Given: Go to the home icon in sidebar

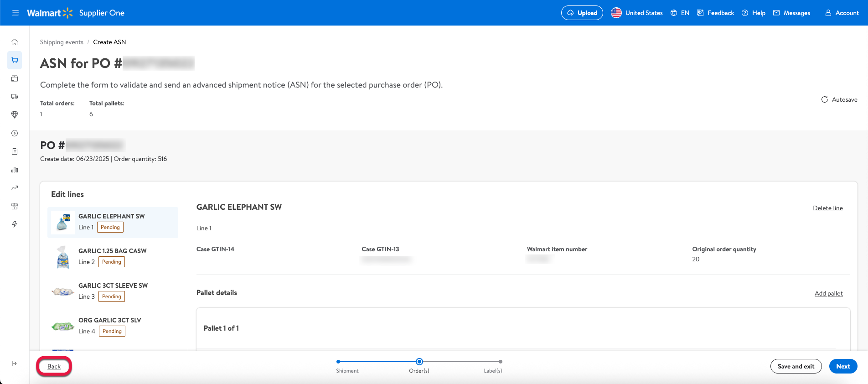Looking at the screenshot, I should (15, 42).
